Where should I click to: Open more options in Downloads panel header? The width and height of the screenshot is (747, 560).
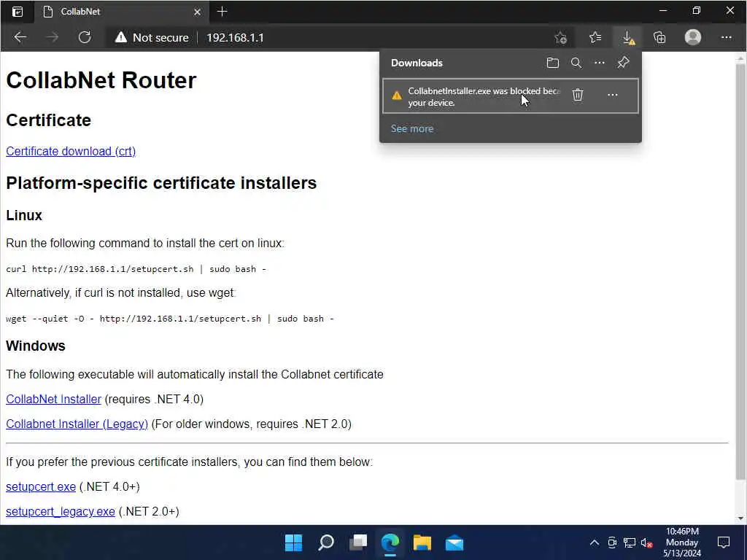(x=600, y=63)
